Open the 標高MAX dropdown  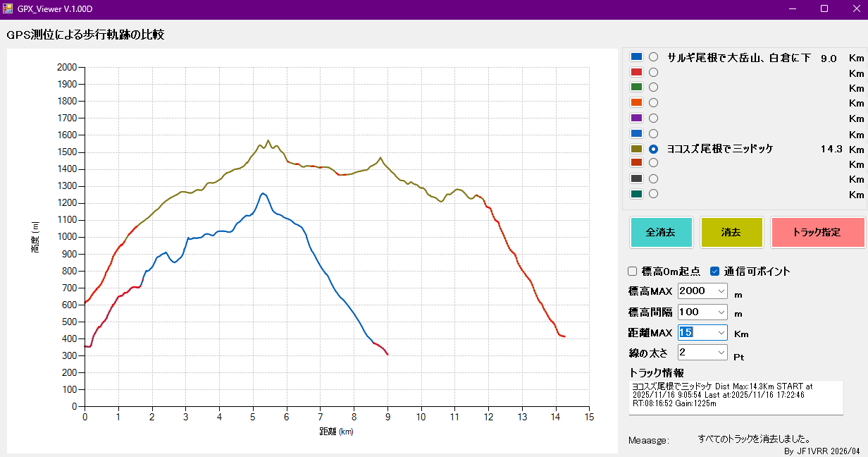click(x=721, y=291)
